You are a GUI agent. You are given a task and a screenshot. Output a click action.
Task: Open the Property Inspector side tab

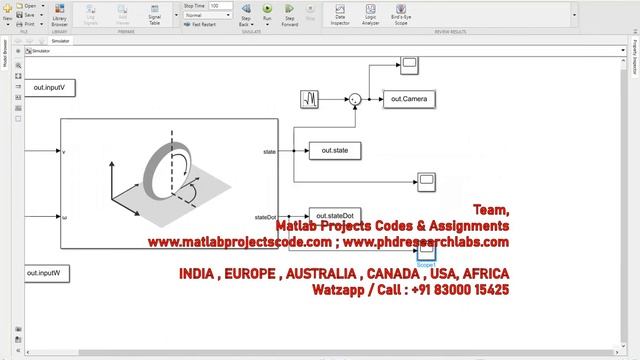point(635,56)
